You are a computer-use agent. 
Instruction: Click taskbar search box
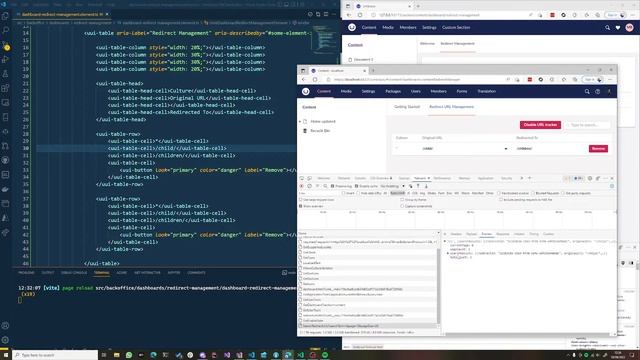[55, 355]
